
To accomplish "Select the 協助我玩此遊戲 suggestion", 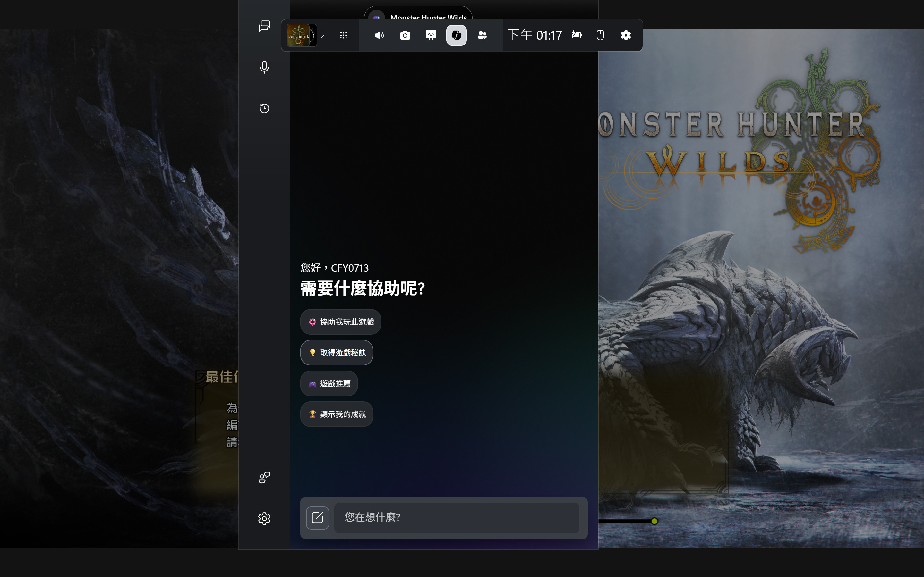I will [x=341, y=322].
